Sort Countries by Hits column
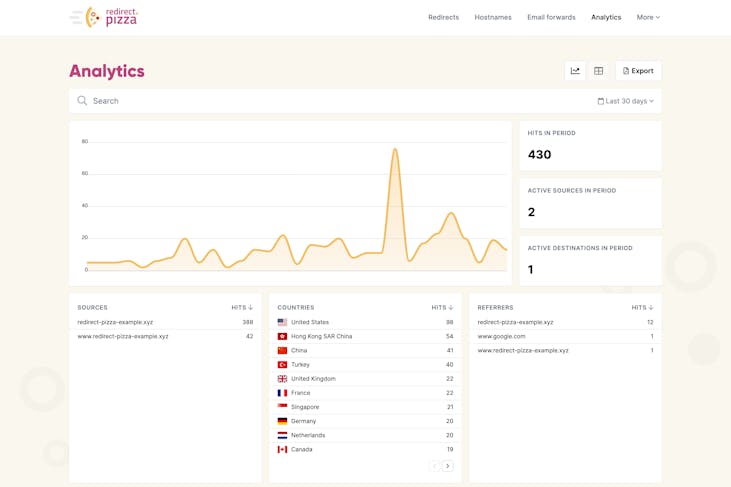Image resolution: width=731 pixels, height=487 pixels. coord(442,308)
